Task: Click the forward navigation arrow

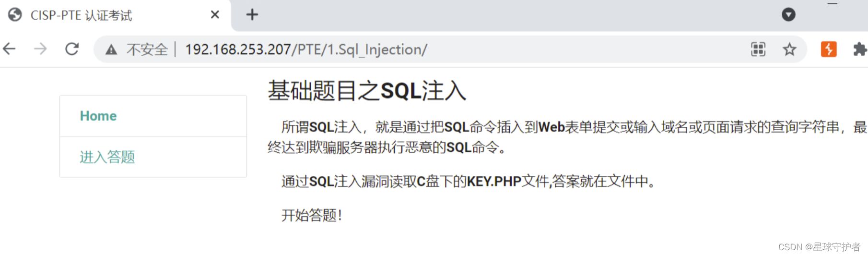Action: tap(40, 49)
